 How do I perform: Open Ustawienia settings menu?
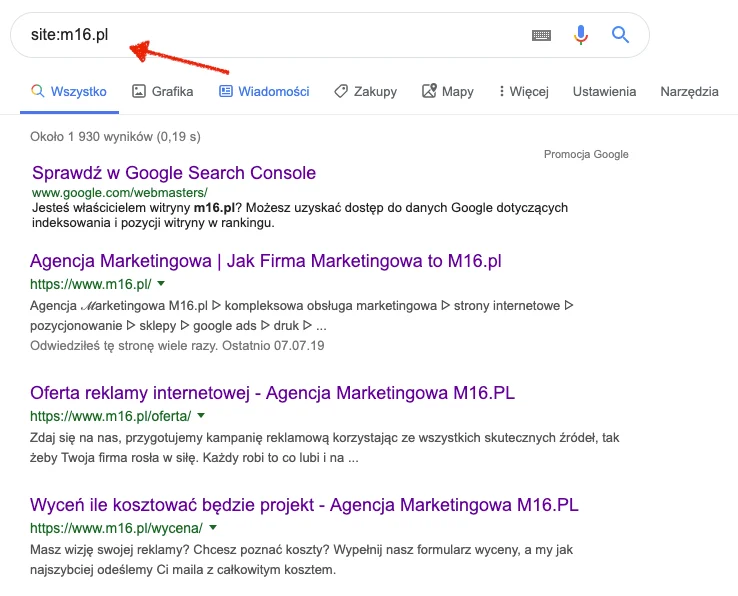click(x=604, y=91)
